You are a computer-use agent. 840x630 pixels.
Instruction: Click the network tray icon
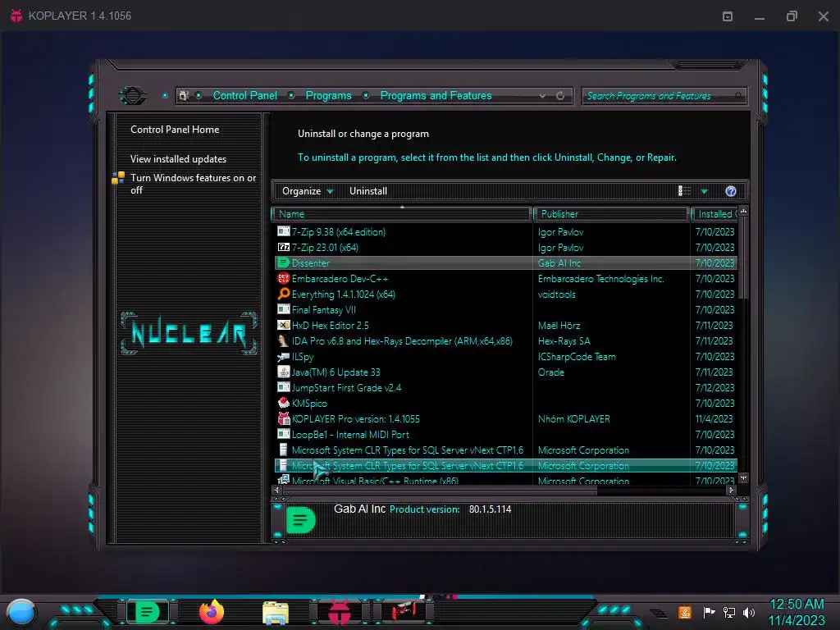[x=729, y=612]
